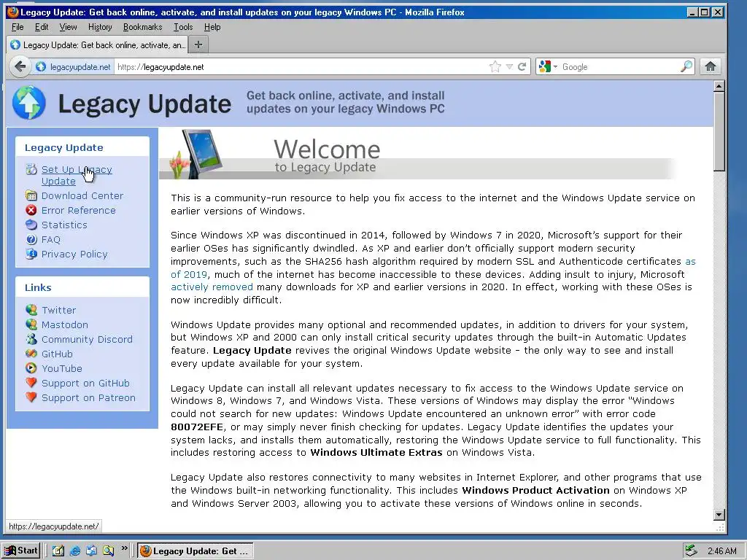The image size is (747, 560).
Task: Open the FAQ link
Action: point(51,239)
